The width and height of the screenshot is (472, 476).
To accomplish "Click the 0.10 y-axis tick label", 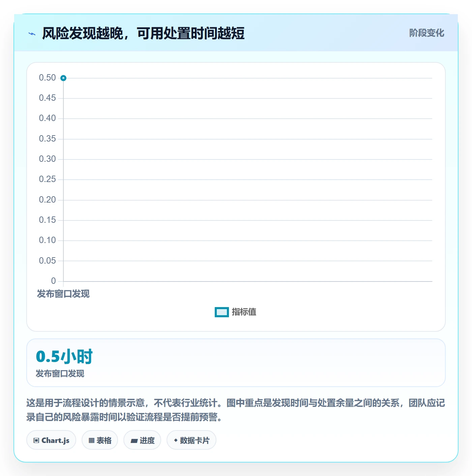I will [48, 240].
